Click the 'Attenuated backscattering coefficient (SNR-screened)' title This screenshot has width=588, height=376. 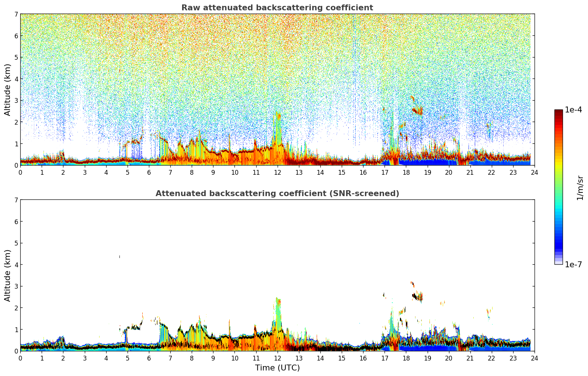pos(277,194)
